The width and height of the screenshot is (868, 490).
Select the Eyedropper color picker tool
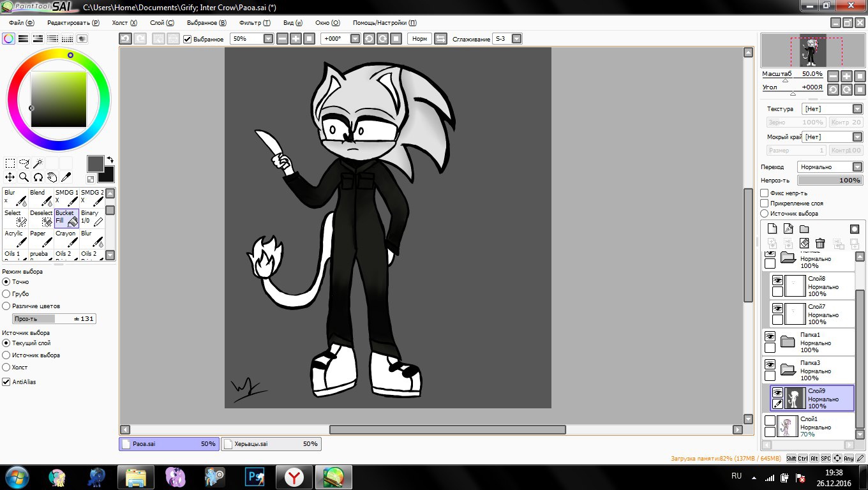coord(66,177)
